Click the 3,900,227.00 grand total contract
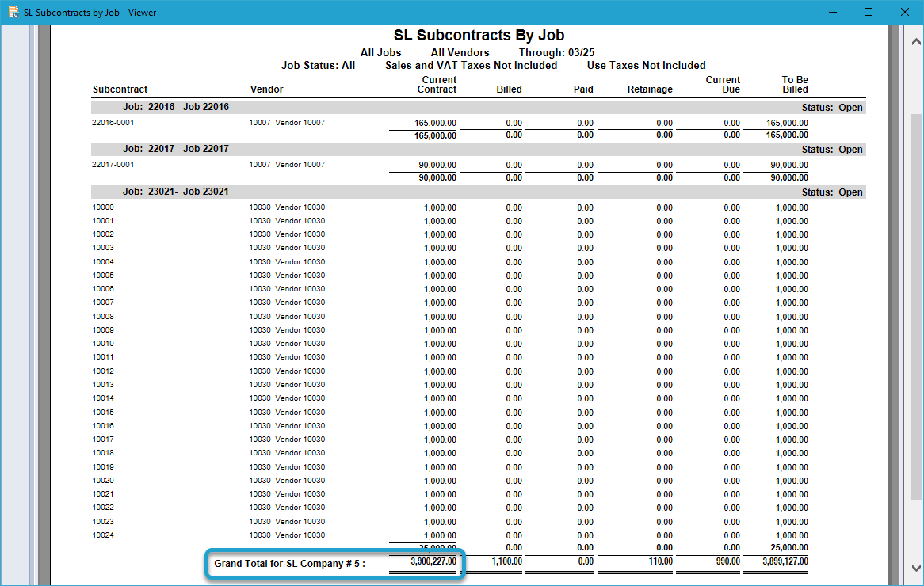924x586 pixels. click(x=433, y=562)
